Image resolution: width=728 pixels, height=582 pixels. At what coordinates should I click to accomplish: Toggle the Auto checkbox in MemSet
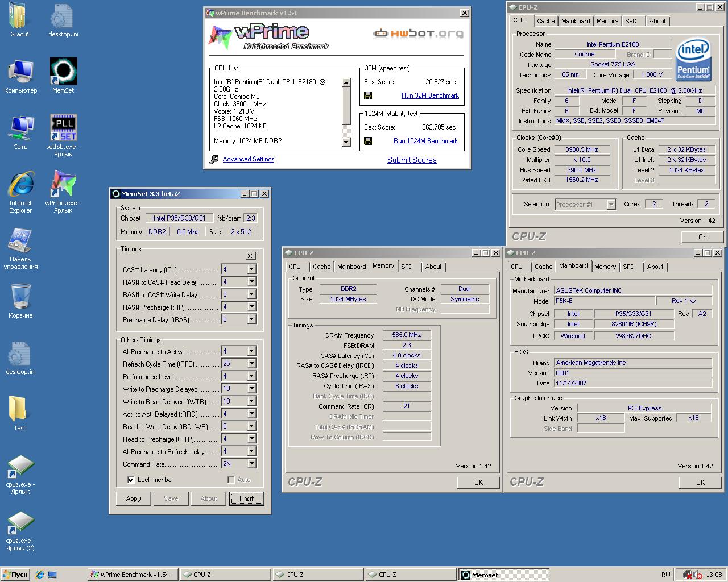click(x=231, y=480)
